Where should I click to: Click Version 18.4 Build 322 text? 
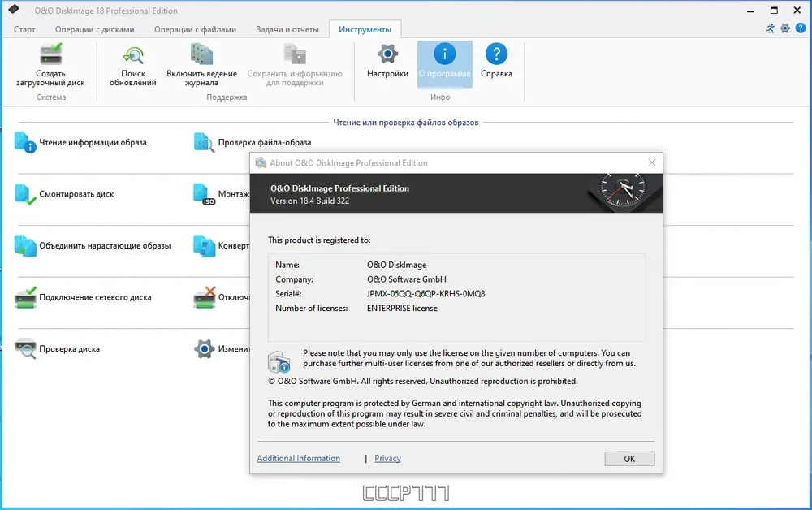pyautogui.click(x=309, y=201)
